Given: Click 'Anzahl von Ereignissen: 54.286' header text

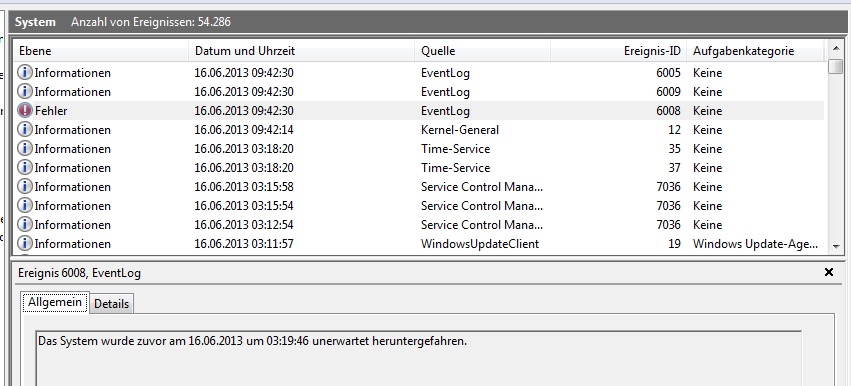Looking at the screenshot, I should click(x=151, y=22).
